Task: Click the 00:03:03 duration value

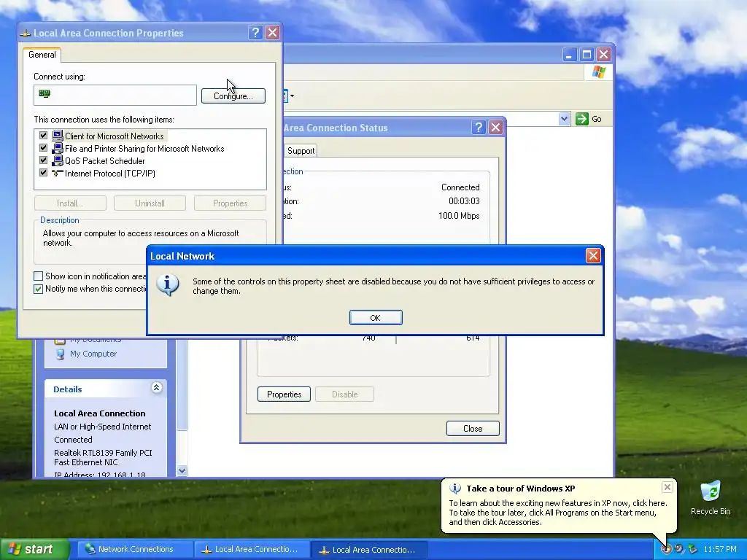Action: tap(464, 201)
